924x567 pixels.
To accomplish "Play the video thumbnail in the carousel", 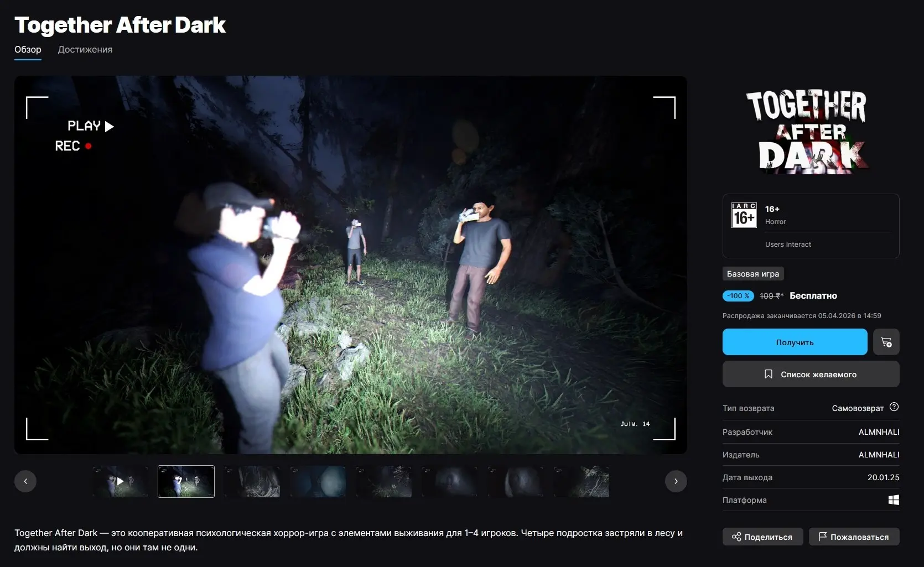I will tap(120, 481).
